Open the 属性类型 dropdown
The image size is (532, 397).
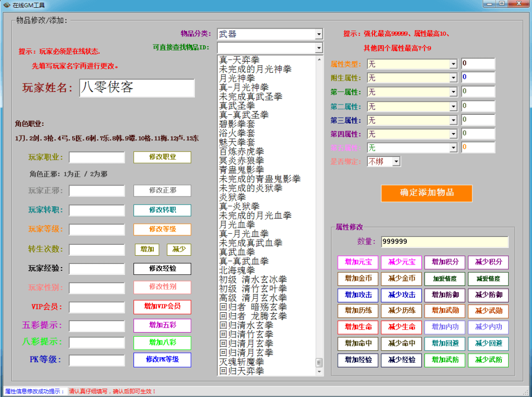pos(453,64)
